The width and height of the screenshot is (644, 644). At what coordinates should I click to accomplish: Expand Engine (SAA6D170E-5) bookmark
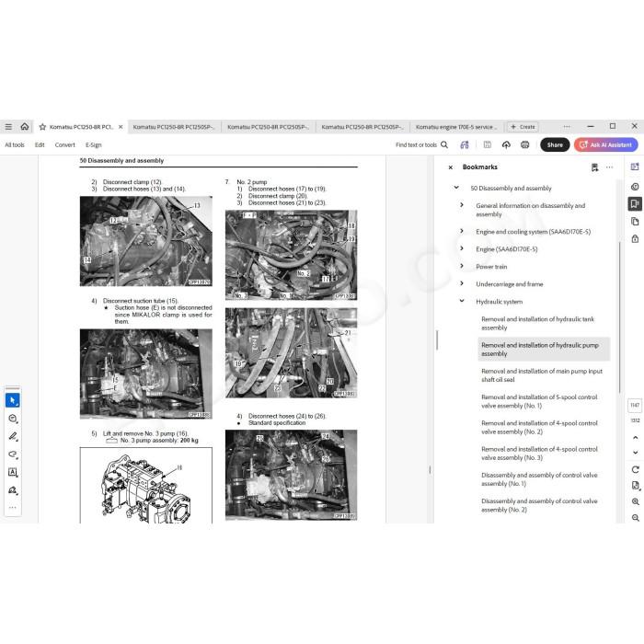click(462, 248)
